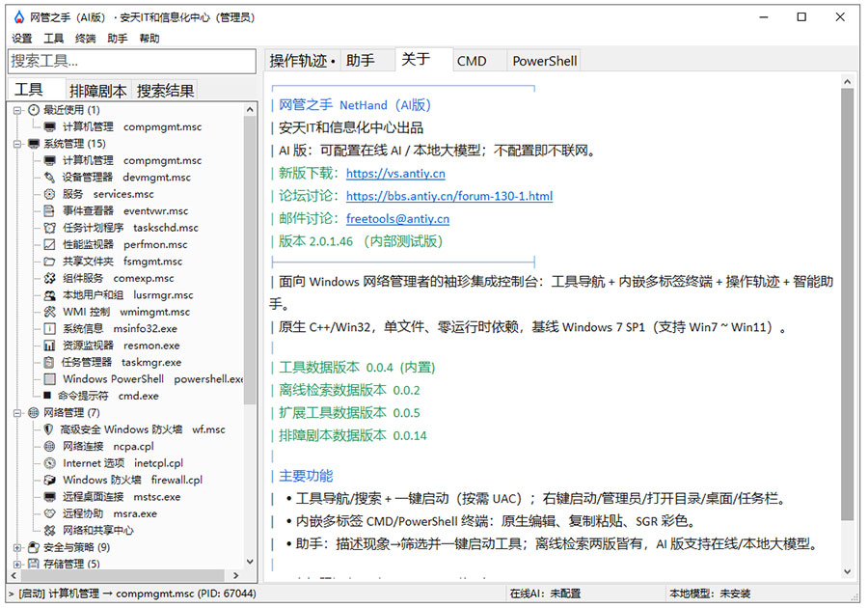Click the 性能监视器 perfmon.msc icon
This screenshot has width=868, height=608.
[x=50, y=245]
